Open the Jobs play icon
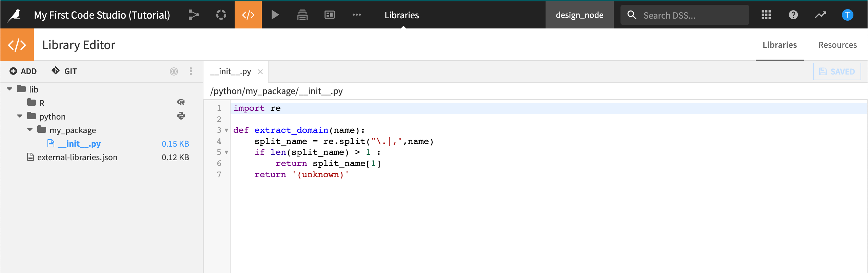The image size is (868, 273). [275, 15]
